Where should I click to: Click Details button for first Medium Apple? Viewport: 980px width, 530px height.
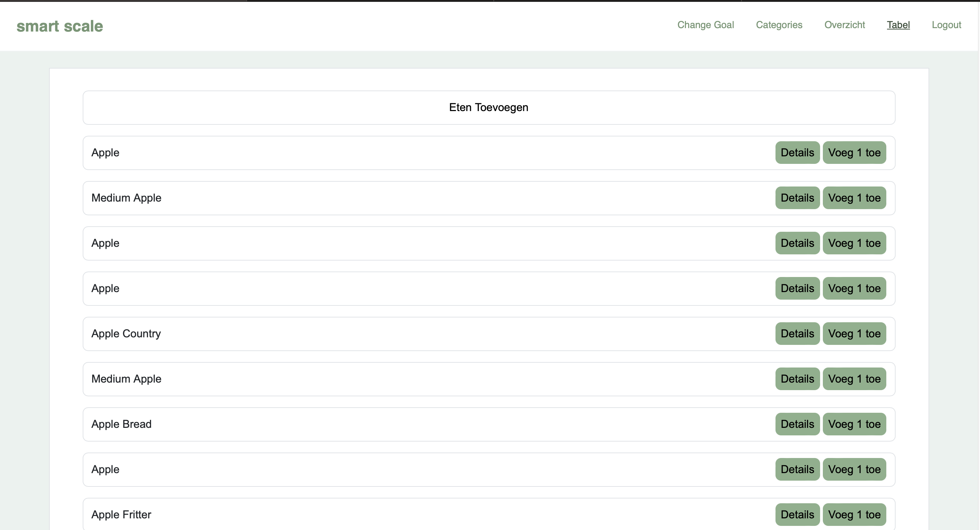click(797, 198)
